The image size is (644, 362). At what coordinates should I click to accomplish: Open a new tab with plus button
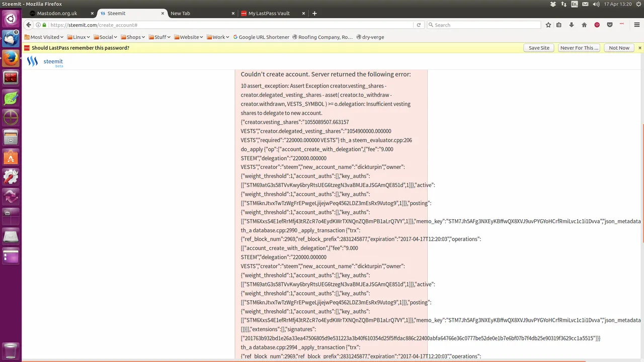(x=314, y=13)
